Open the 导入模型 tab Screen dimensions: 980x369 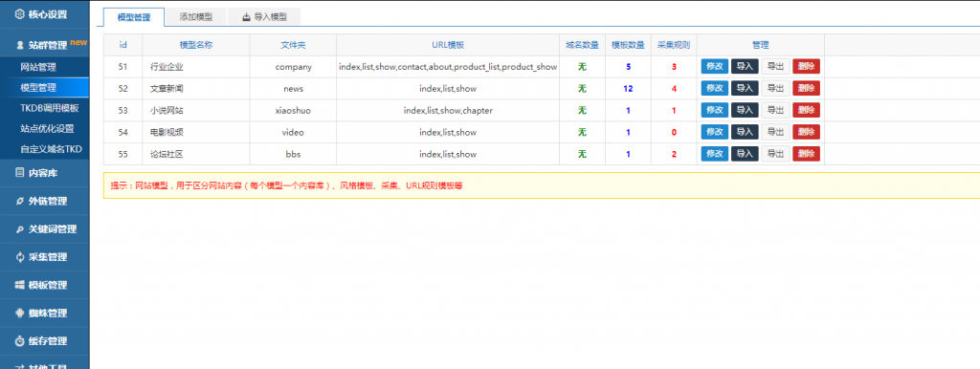coord(264,17)
